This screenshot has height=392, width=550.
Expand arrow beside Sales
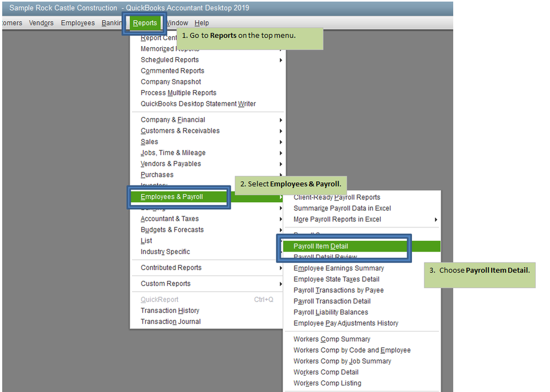281,143
